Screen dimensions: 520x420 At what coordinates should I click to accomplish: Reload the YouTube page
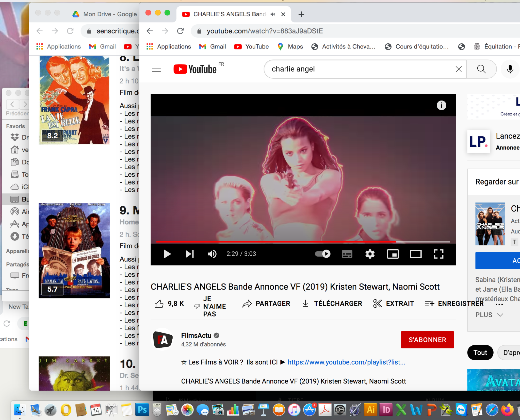(180, 31)
